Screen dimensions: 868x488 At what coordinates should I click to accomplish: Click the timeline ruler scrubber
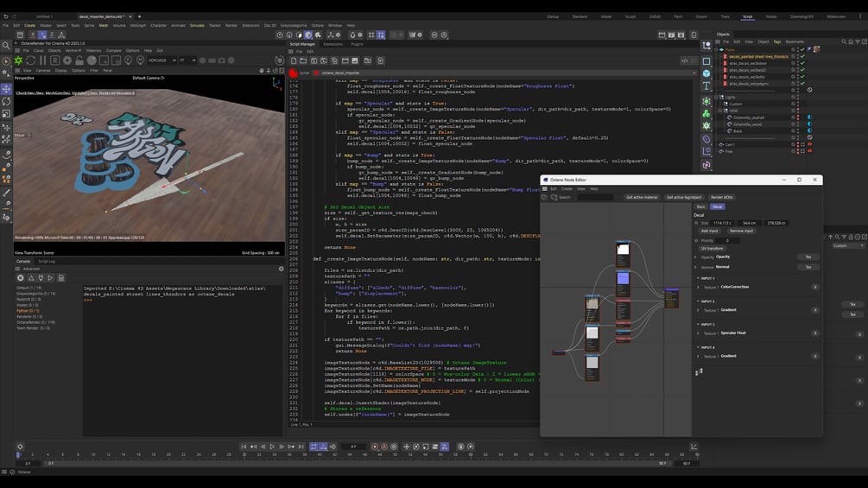19,454
